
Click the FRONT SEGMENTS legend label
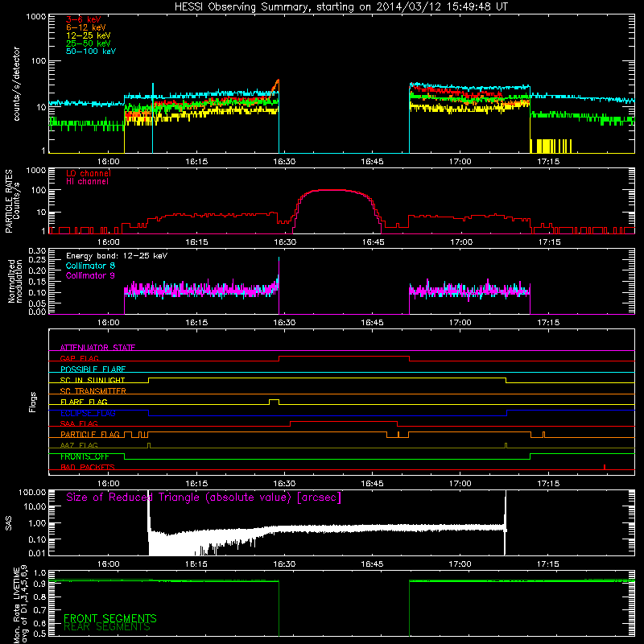[x=110, y=618]
